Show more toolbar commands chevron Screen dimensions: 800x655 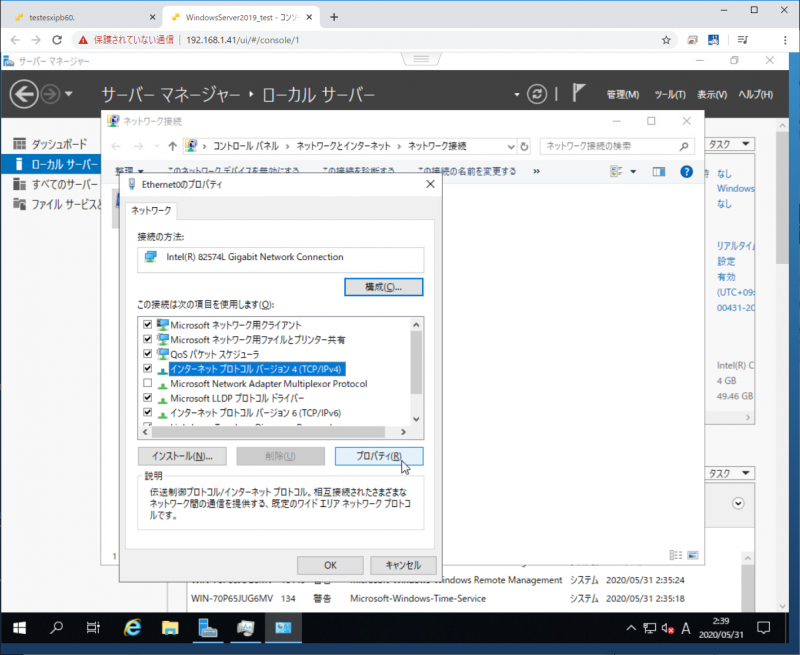point(536,171)
